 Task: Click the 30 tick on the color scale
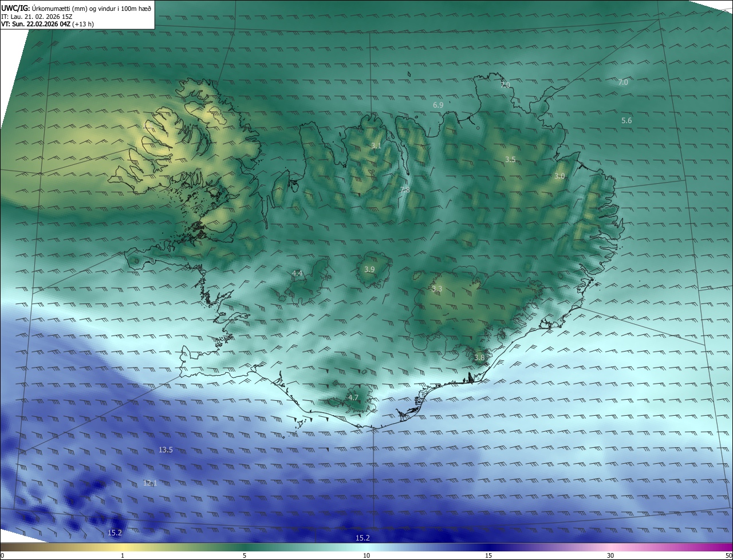(x=610, y=555)
